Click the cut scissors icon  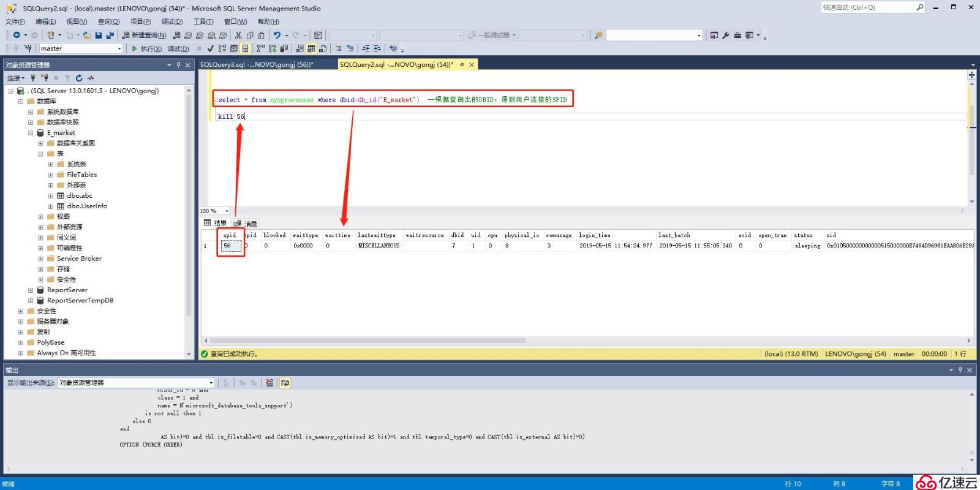[x=238, y=35]
